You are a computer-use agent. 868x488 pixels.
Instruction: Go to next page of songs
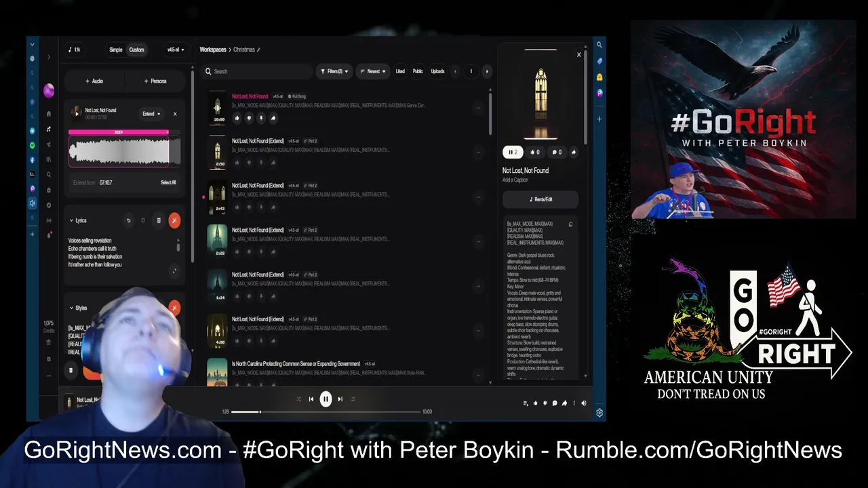[x=486, y=71]
